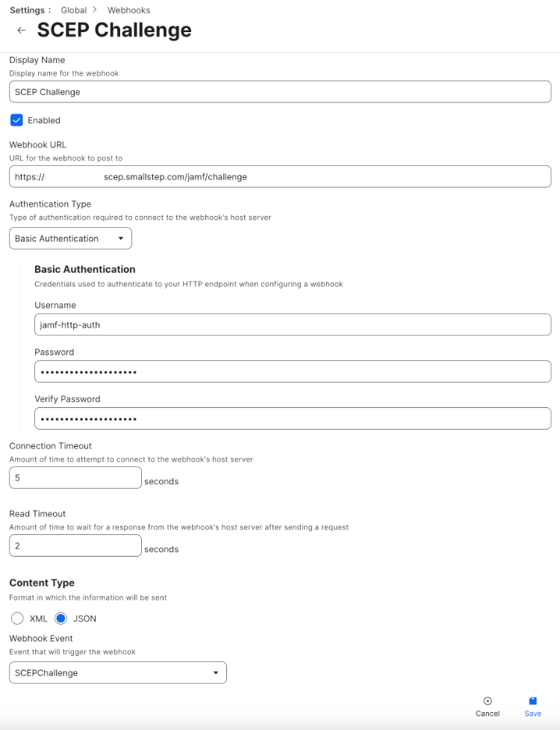Select the XML content type radio
This screenshot has width=560, height=730.
tap(17, 618)
